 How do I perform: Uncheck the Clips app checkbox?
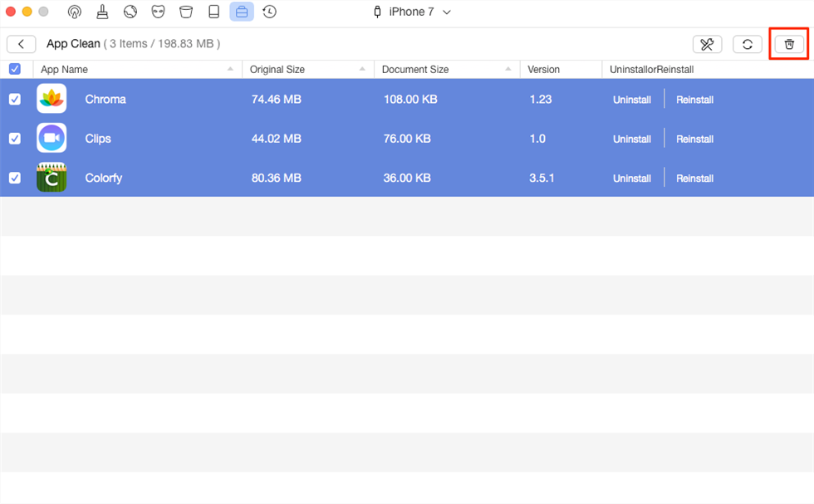click(15, 139)
